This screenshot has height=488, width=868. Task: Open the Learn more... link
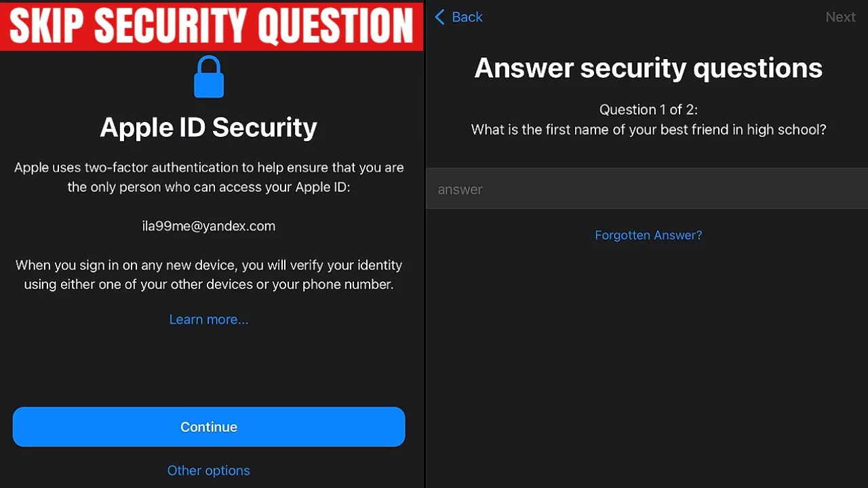click(209, 319)
